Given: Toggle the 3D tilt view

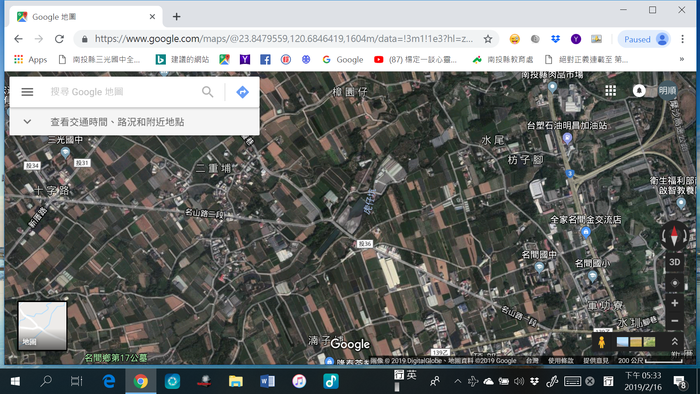Looking at the screenshot, I should click(675, 262).
